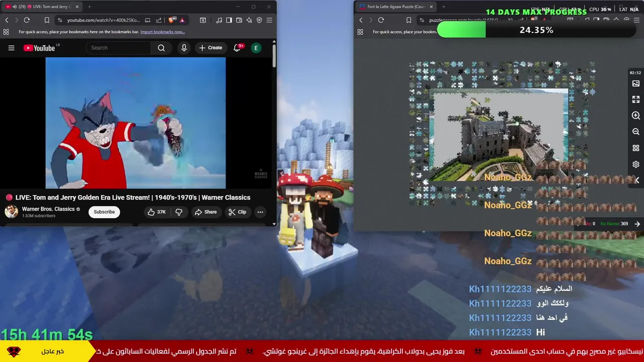
Task: Show the puzzle preview image icon
Action: coord(636,83)
